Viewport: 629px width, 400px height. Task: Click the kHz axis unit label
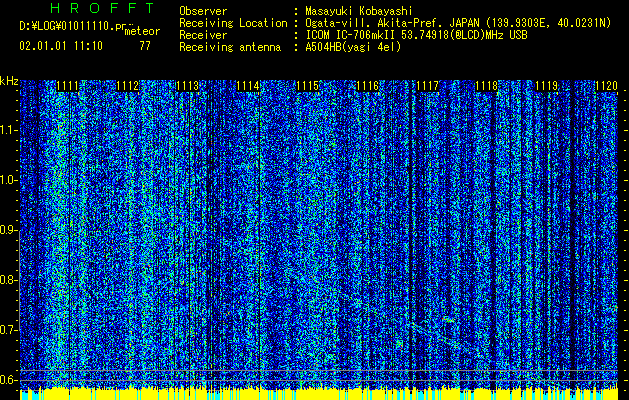[x=9, y=81]
